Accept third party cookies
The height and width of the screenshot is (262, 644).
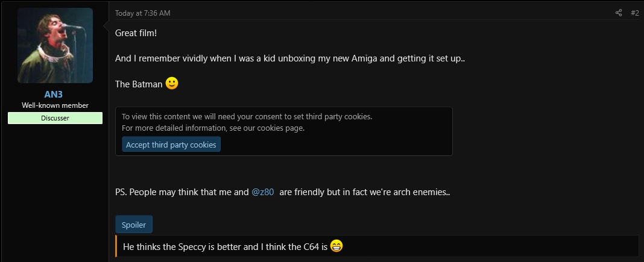(x=171, y=145)
